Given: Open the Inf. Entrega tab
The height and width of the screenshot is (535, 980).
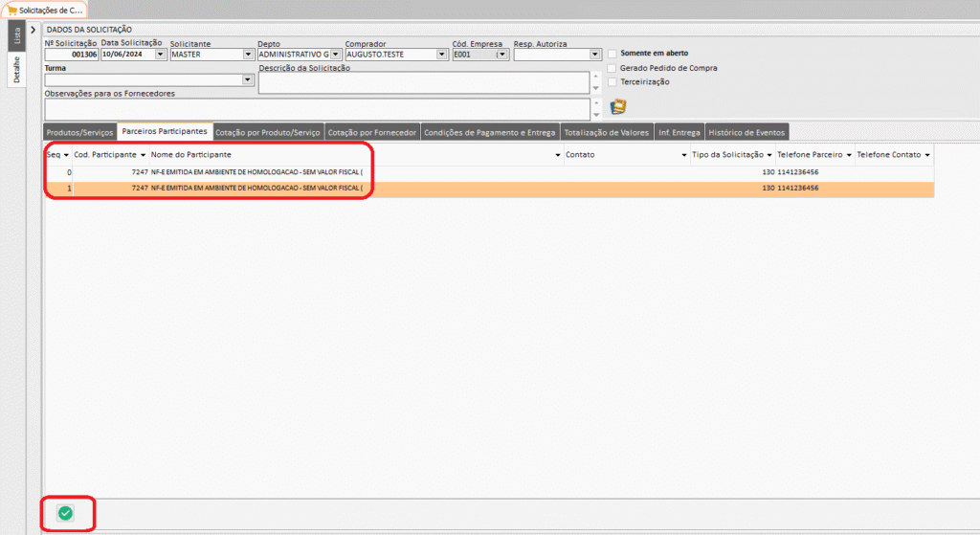Looking at the screenshot, I should (679, 132).
